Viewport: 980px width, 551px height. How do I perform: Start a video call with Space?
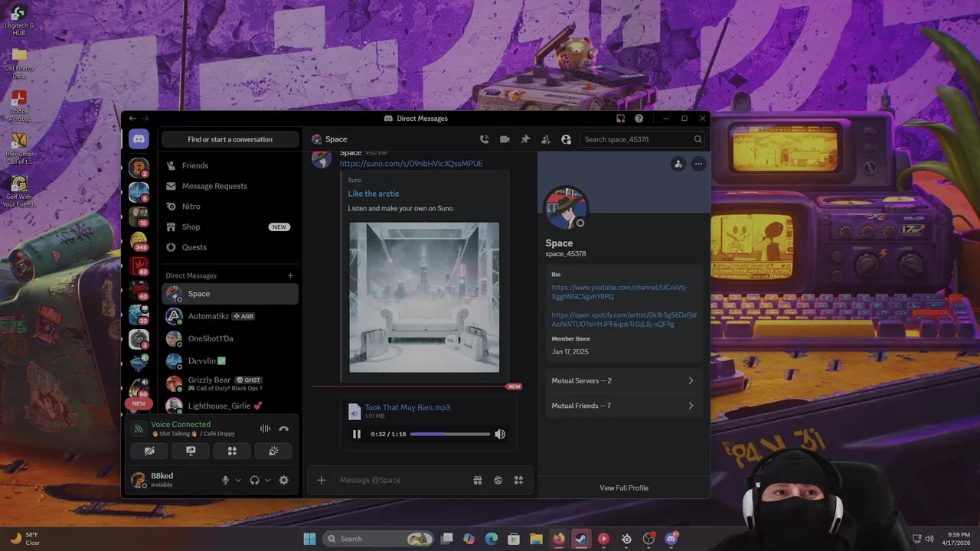(505, 139)
